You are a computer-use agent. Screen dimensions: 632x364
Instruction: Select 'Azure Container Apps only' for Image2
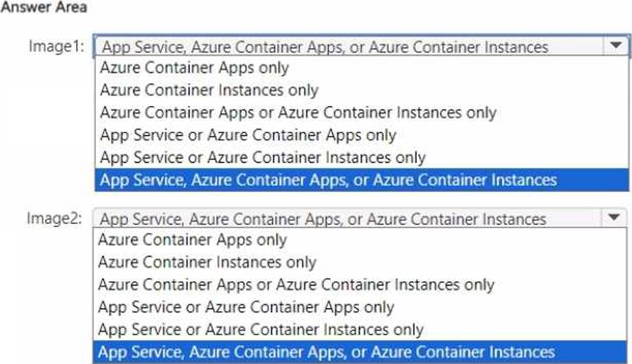[192, 240]
